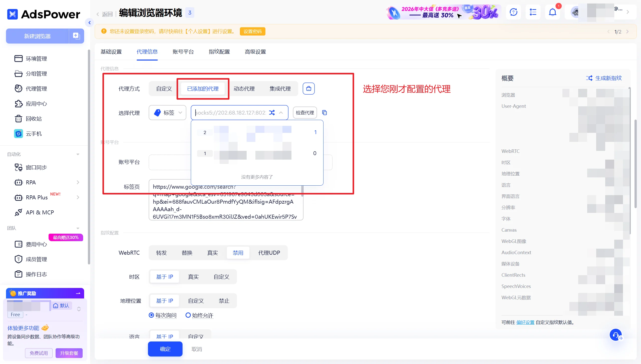The width and height of the screenshot is (641, 364).
Task: Collapse the 自动化 section
Action: (x=78, y=154)
